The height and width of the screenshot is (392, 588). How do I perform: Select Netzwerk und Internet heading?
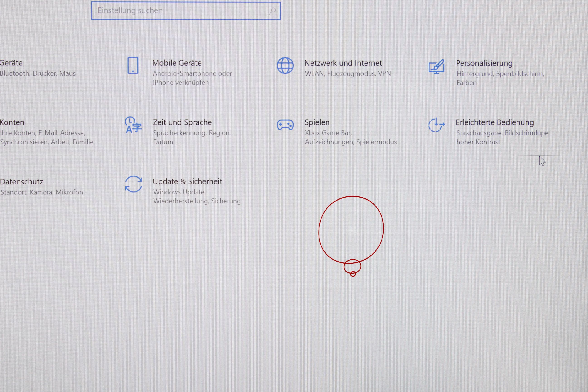point(343,63)
